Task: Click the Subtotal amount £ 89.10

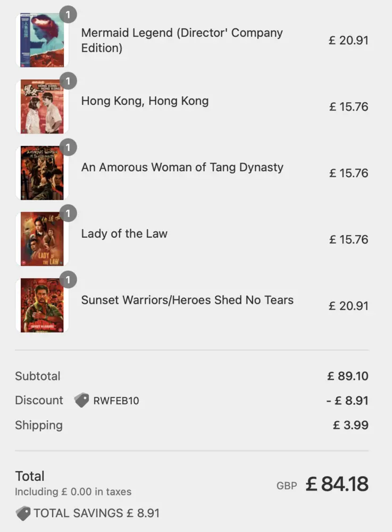Action: [348, 376]
